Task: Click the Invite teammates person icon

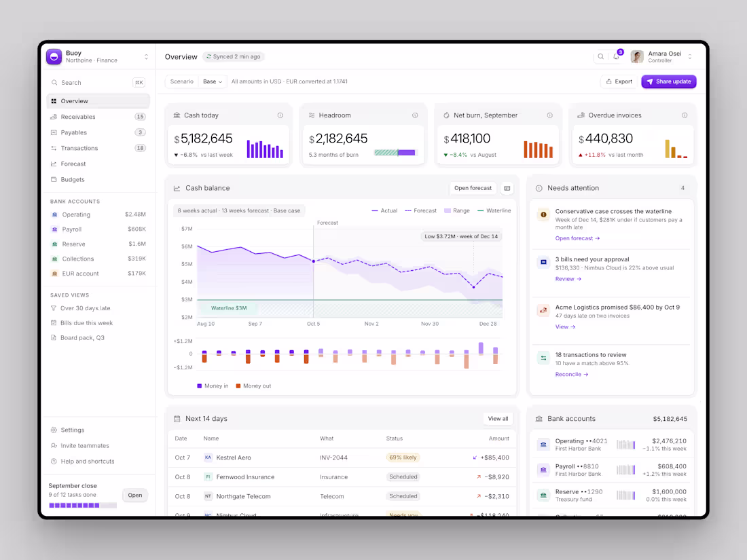Action: pos(54,446)
